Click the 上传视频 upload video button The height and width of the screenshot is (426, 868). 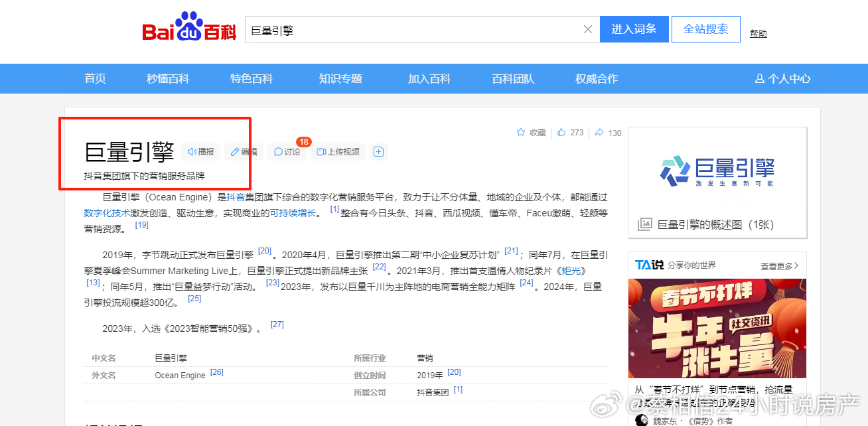[338, 152]
